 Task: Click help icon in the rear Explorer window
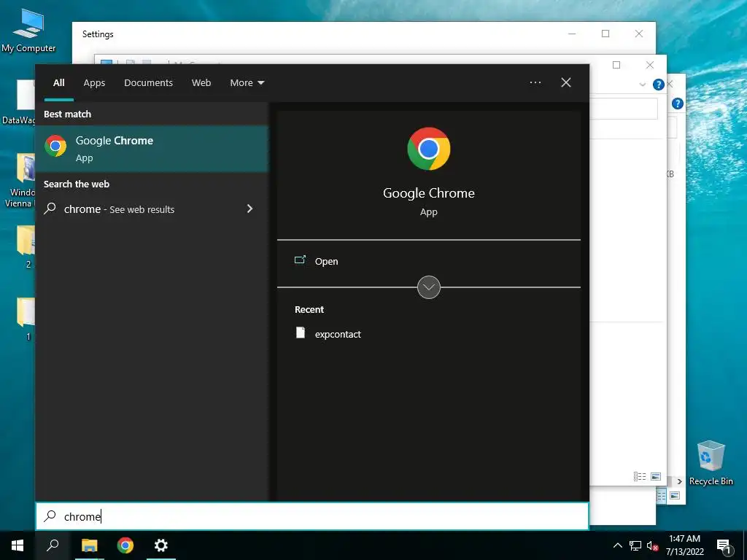coord(678,104)
